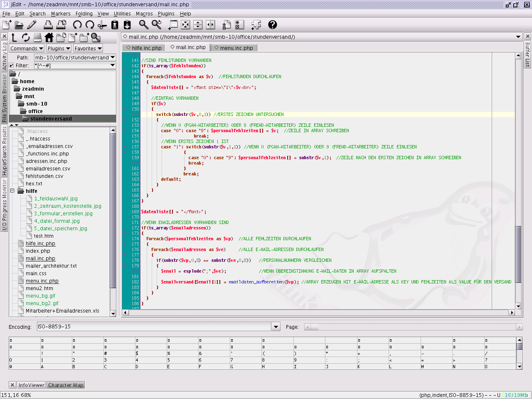
Task: Open the Markers menu
Action: (x=61, y=14)
